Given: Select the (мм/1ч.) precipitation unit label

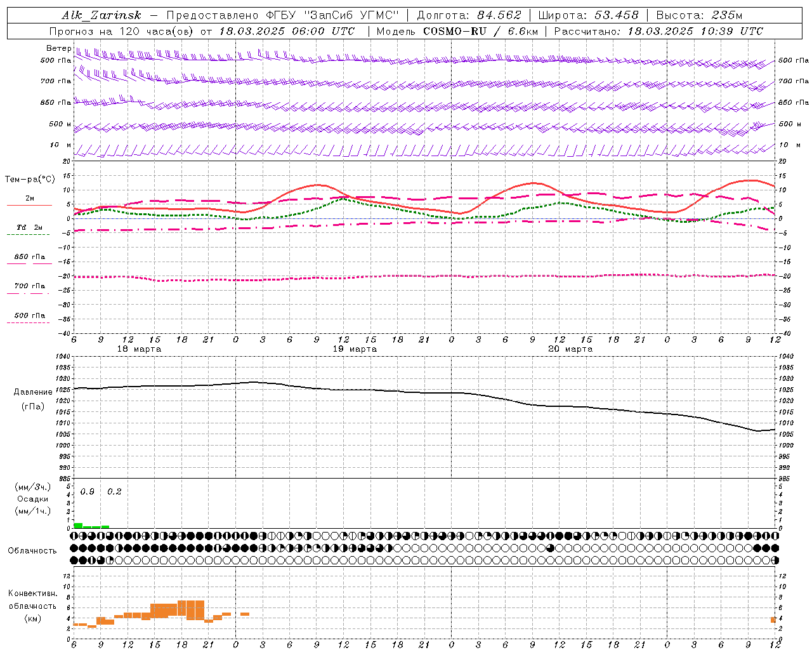Looking at the screenshot, I should (33, 511).
